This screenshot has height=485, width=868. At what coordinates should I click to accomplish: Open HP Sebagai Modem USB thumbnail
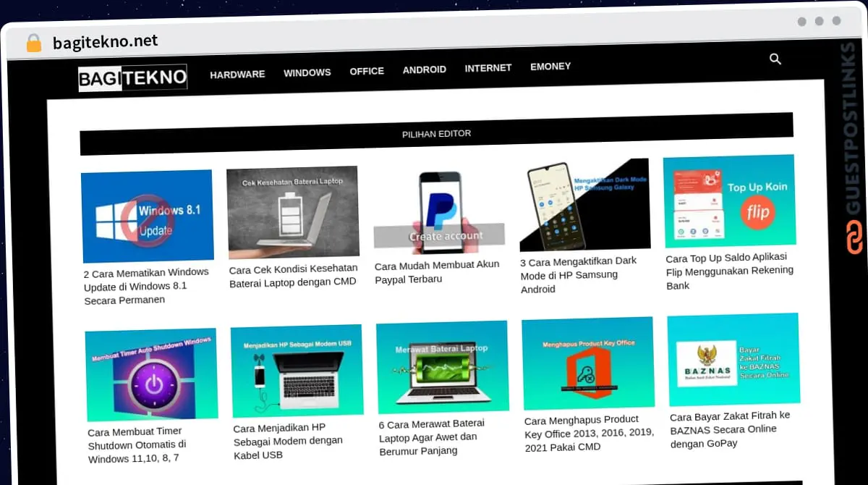pos(297,371)
